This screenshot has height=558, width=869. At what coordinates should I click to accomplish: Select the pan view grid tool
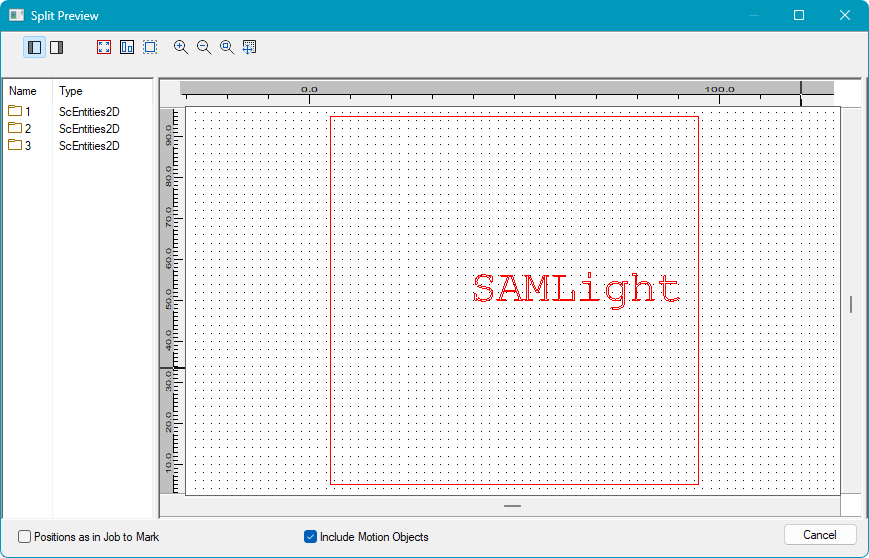pyautogui.click(x=249, y=47)
